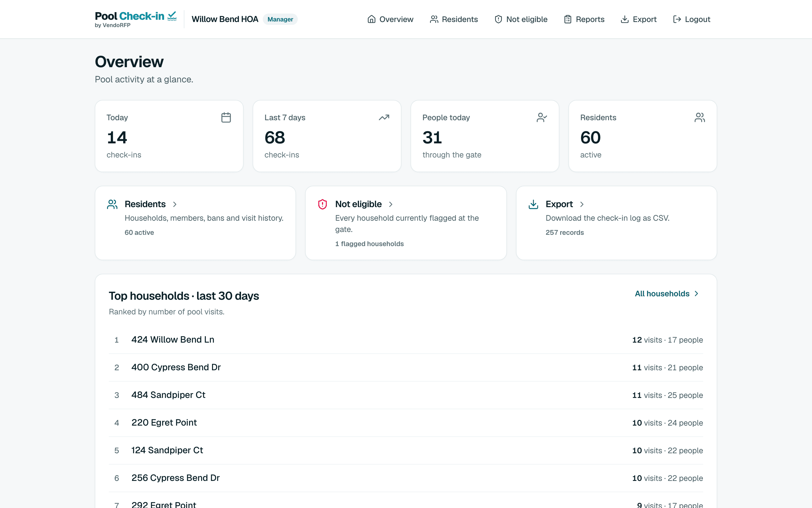Click the Manager role badge
This screenshot has height=508, width=812.
tap(280, 19)
